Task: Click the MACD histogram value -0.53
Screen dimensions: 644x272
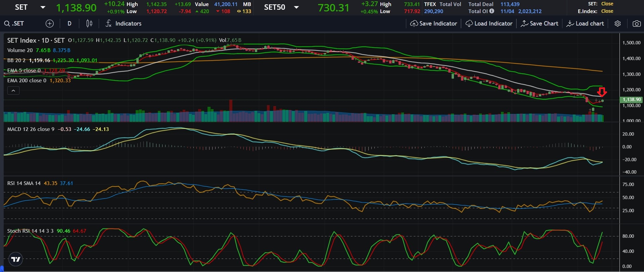Action: 64,129
